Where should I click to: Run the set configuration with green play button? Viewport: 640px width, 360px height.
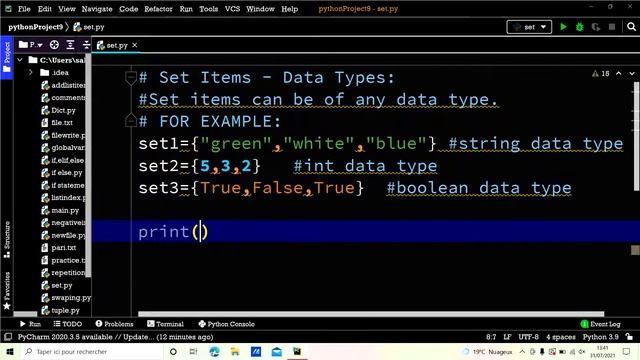coord(563,27)
